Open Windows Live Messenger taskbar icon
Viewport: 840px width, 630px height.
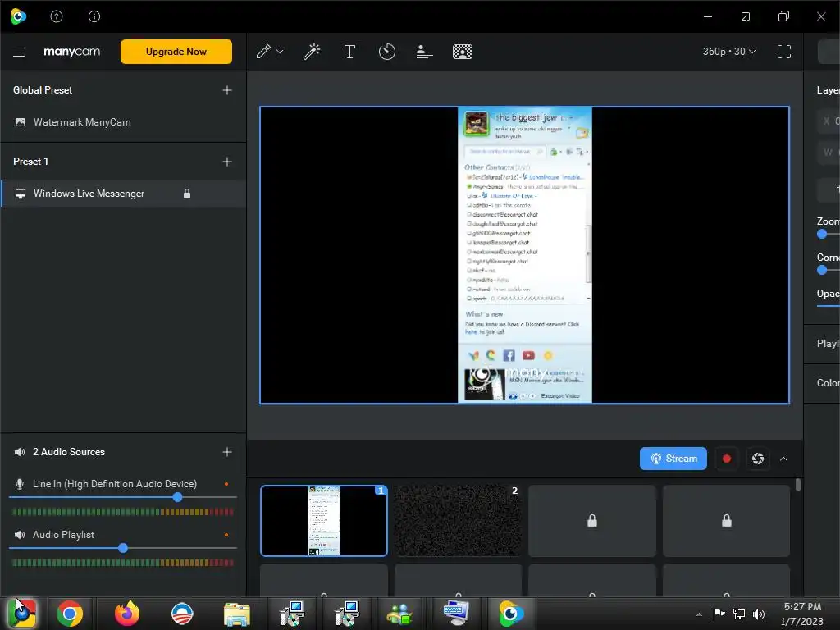(399, 614)
